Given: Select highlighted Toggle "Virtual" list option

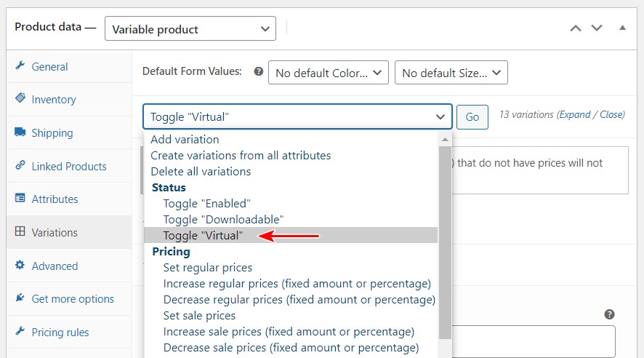Looking at the screenshot, I should [291, 236].
